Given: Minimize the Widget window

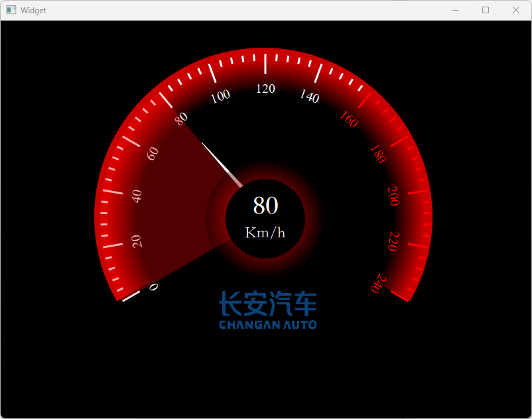Looking at the screenshot, I should pos(456,10).
